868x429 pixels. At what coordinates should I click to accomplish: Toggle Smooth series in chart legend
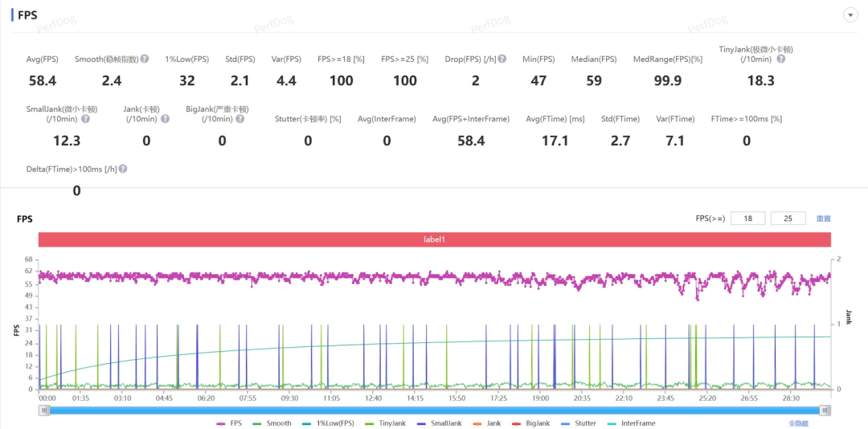(x=272, y=423)
